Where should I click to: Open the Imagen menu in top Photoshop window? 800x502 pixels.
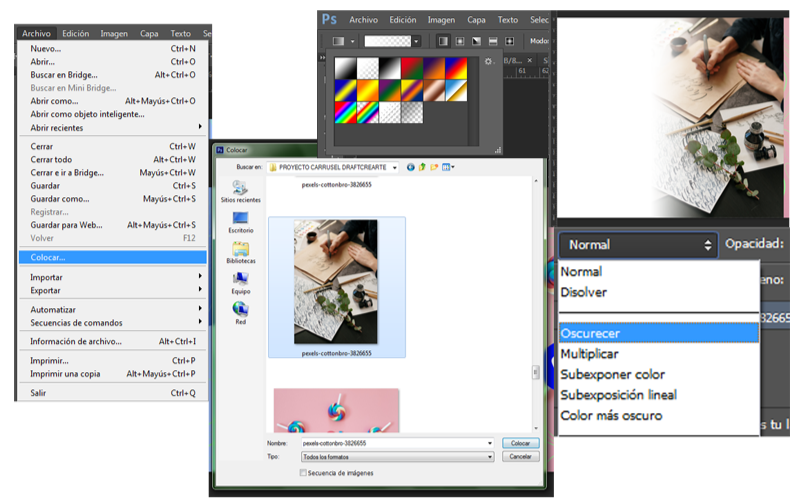coord(441,20)
